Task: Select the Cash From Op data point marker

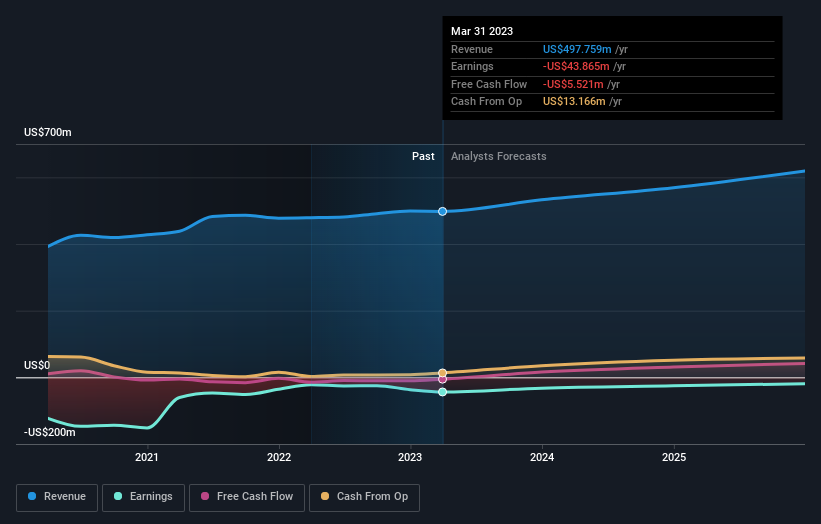Action: point(442,373)
